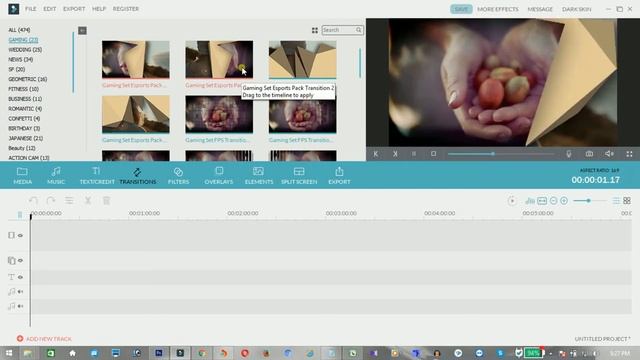Switch to the TEXT/CREDIT tab
The width and height of the screenshot is (640, 360).
(97, 176)
